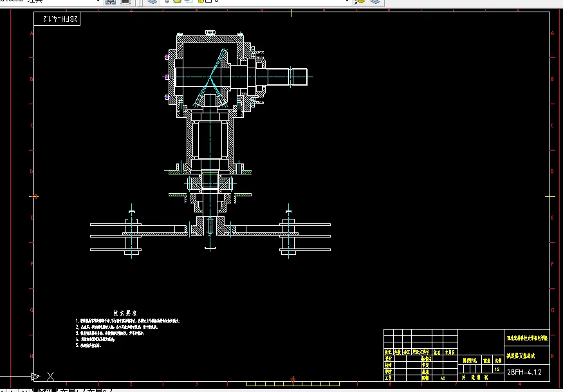
Task: Expand the layer list dropdown arrow
Action: click(347, 1)
